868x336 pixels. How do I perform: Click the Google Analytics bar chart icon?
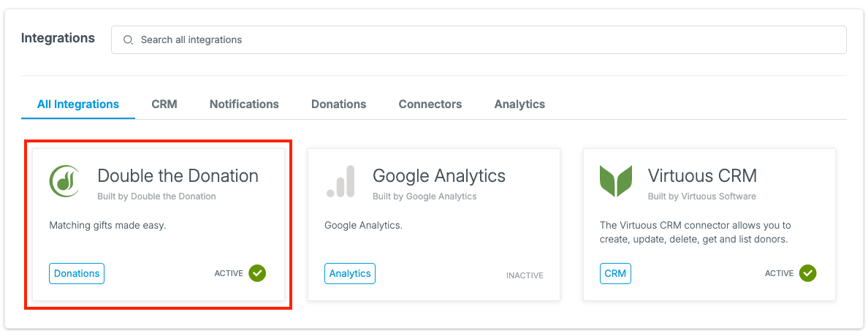[x=340, y=181]
